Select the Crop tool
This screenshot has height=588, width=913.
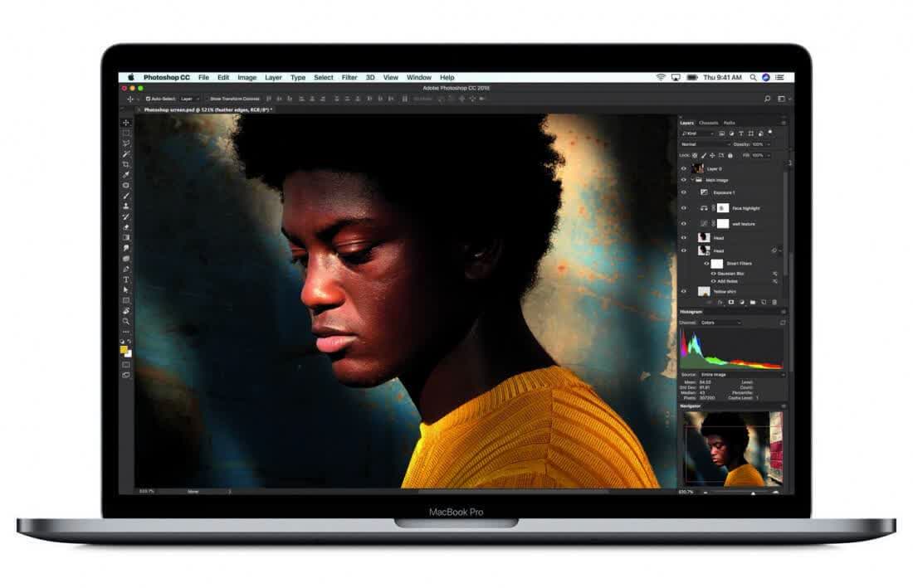click(126, 164)
